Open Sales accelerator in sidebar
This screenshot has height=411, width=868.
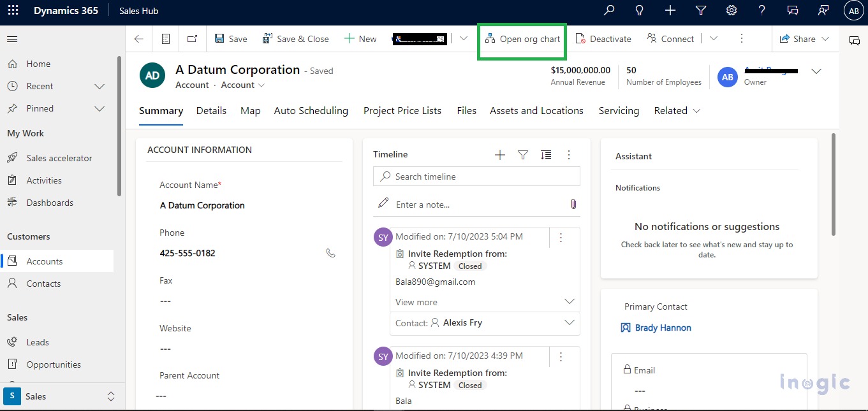click(59, 158)
